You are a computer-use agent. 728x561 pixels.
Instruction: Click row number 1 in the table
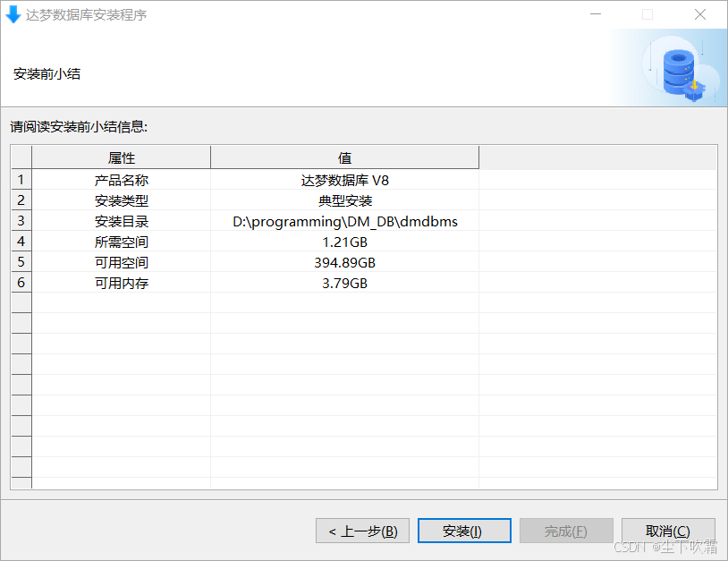tap(21, 179)
